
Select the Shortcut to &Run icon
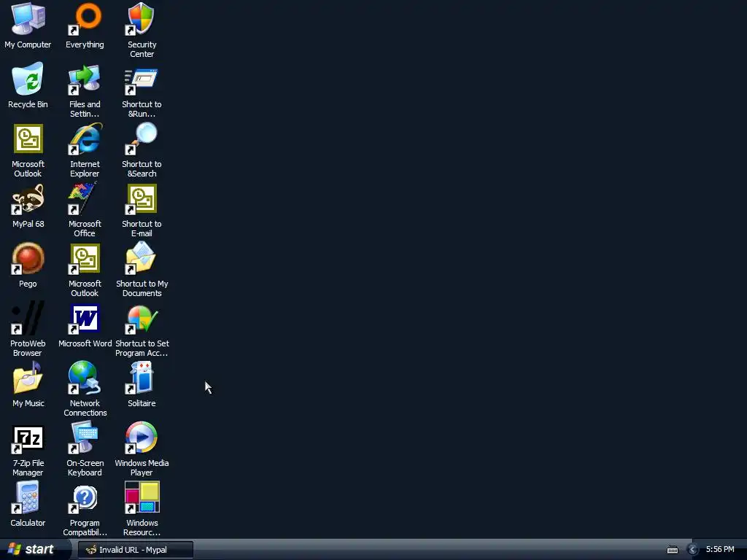point(142,80)
